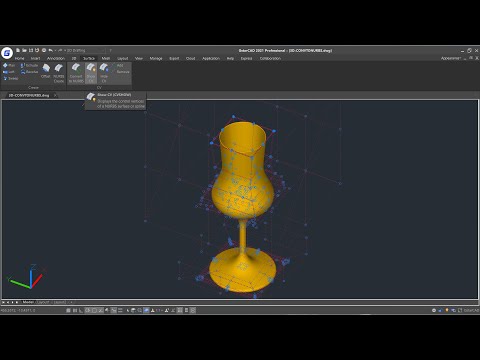Select the Extrude surface tool

pos(29,65)
